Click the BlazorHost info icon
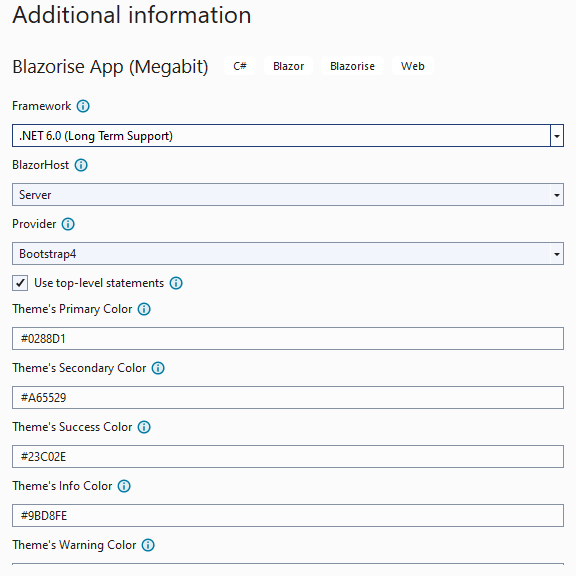 point(81,165)
